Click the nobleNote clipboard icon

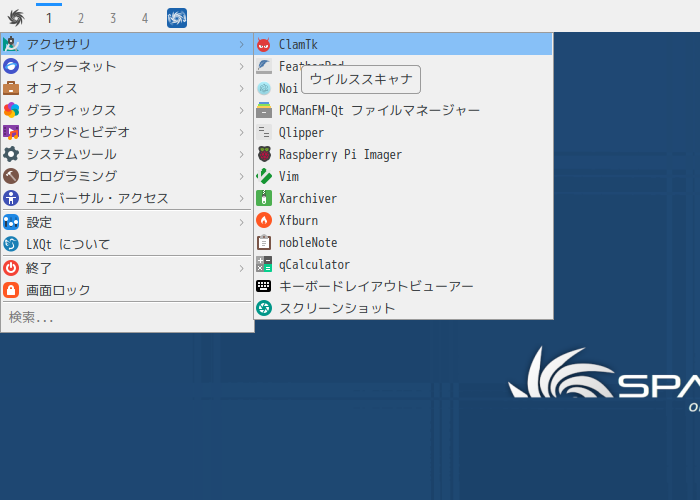(x=264, y=242)
